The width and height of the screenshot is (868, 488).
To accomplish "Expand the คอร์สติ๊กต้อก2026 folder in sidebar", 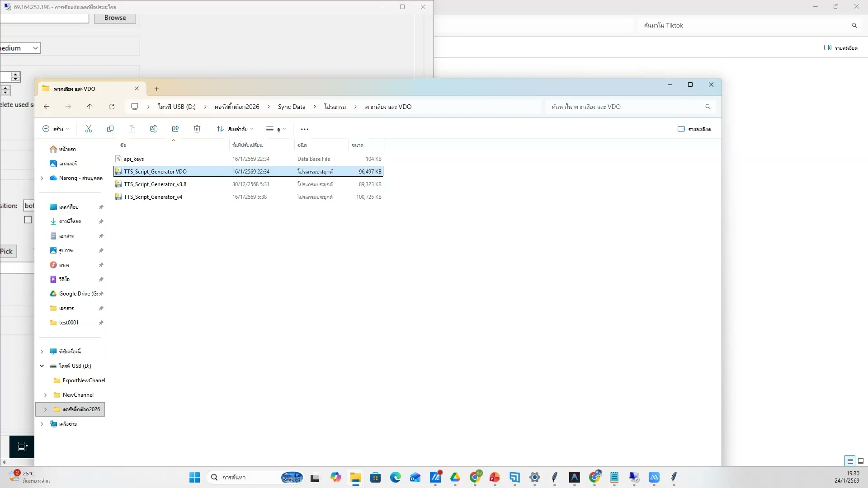I will [x=45, y=409].
